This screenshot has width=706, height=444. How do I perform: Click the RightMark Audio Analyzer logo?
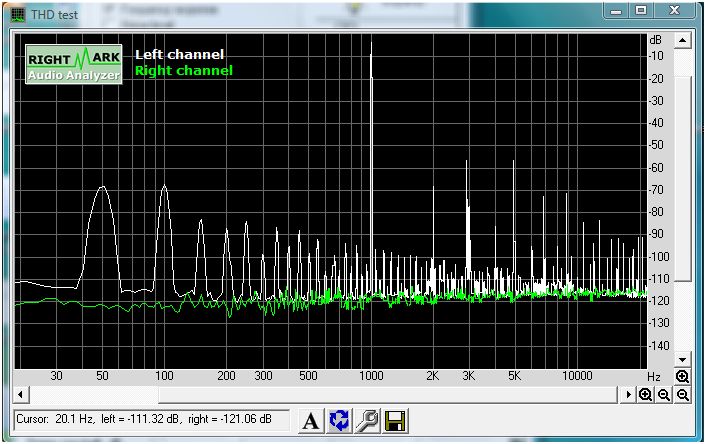coord(74,64)
